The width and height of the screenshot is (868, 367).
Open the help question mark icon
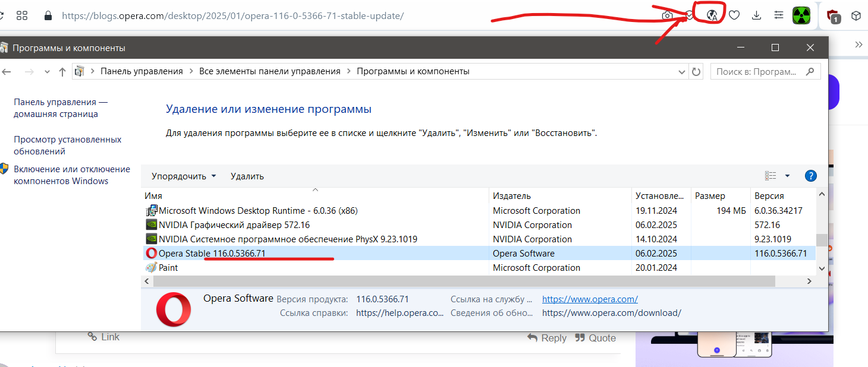(x=810, y=176)
